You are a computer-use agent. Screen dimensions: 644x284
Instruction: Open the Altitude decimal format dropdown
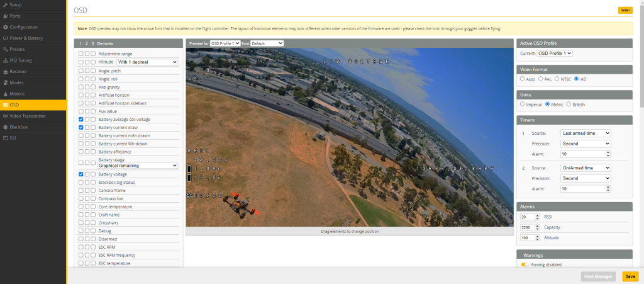(x=147, y=62)
